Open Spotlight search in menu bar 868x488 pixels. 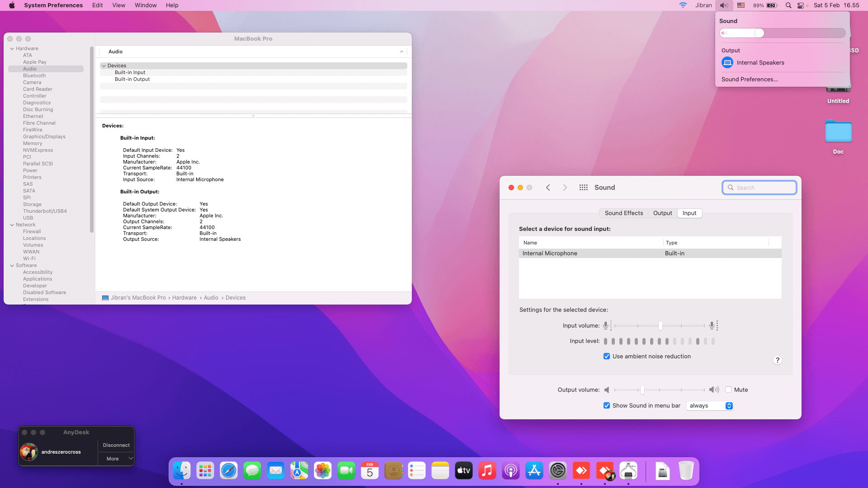(x=788, y=5)
